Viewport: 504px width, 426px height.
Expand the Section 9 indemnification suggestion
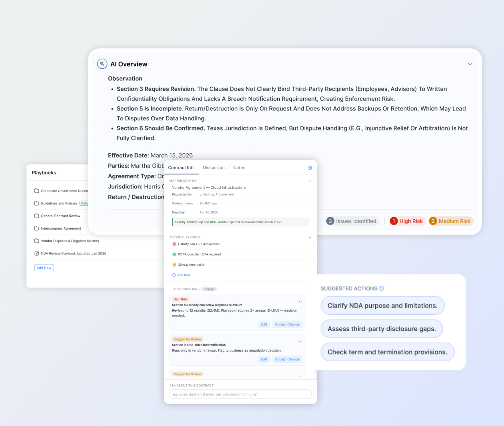coord(301,342)
